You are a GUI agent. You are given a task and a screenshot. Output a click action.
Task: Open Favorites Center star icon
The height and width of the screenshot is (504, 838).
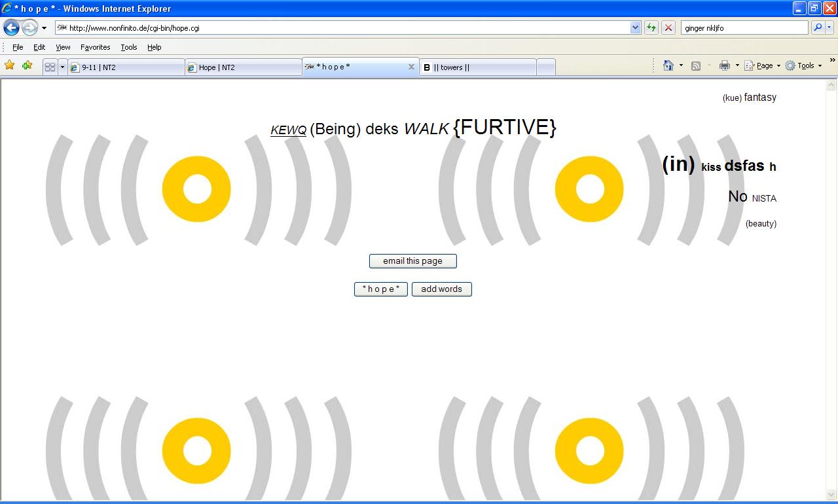click(9, 65)
